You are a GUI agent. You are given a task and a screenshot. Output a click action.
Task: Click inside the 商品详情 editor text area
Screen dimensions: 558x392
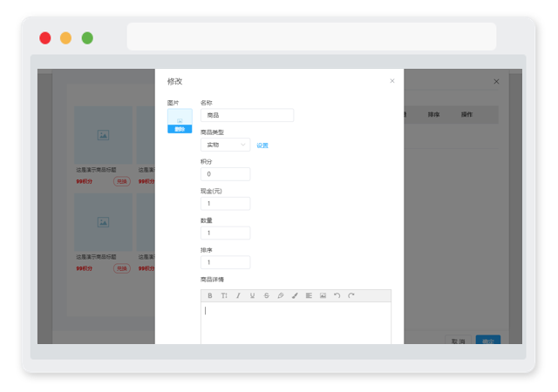point(296,323)
